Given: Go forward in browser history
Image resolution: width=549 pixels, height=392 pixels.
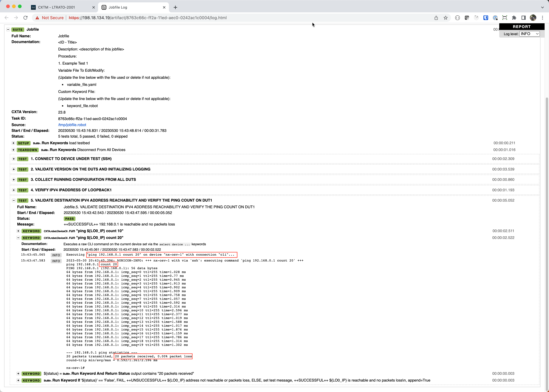Looking at the screenshot, I should [x=16, y=18].
